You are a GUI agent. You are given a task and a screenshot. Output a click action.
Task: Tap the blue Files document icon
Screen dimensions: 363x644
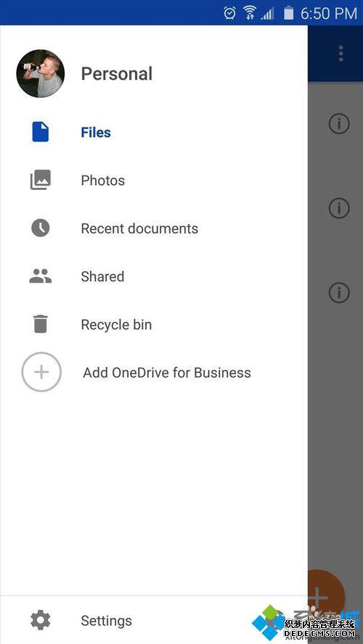pyautogui.click(x=40, y=132)
